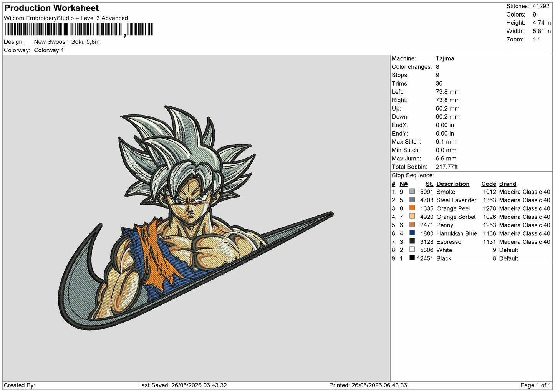Click the 'Penny' description text
Image resolution: width=555 pixels, height=392 pixels.
tap(445, 225)
